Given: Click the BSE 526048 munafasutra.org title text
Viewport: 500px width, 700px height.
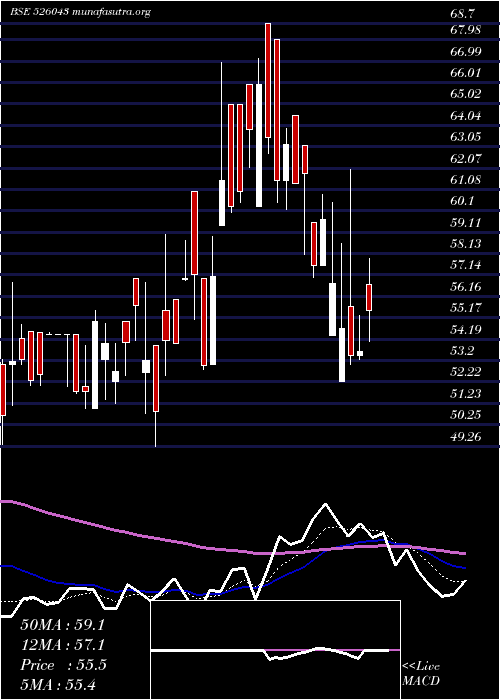Looking at the screenshot, I should tap(80, 12).
